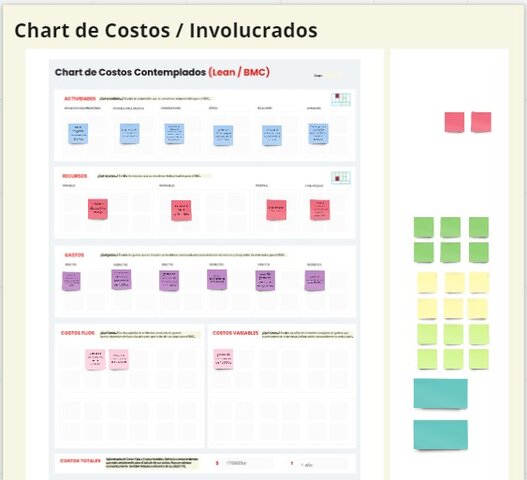Viewport: 527px width, 480px height.
Task: Select the "Chart de Costos / Involucrados" frame title
Action: point(166,31)
